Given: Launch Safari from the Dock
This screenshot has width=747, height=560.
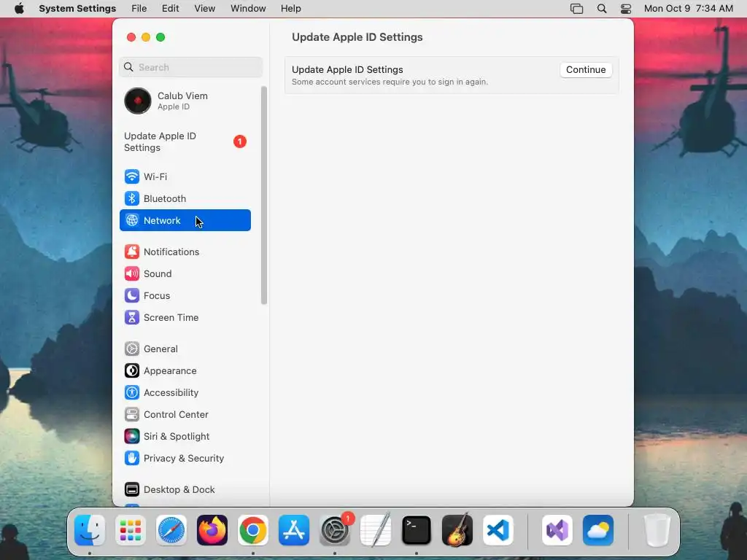Looking at the screenshot, I should pos(171,530).
